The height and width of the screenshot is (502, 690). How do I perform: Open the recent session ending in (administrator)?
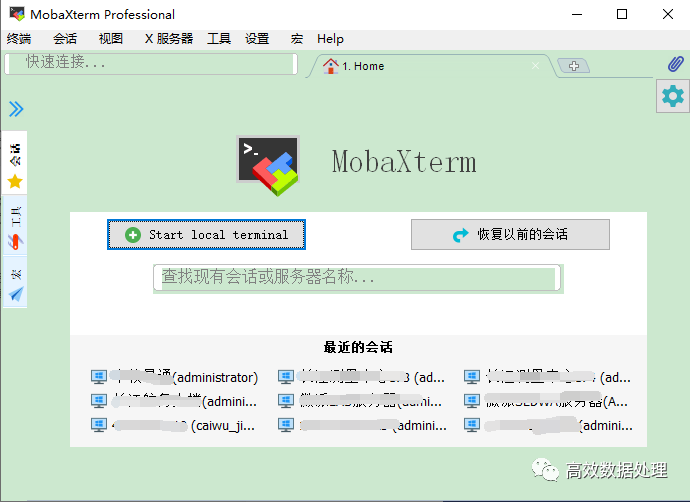point(174,377)
